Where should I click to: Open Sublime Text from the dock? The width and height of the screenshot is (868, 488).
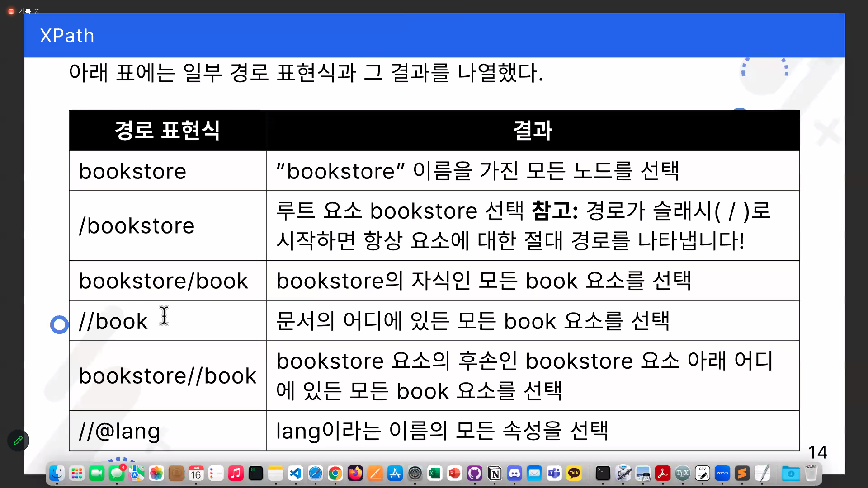[x=742, y=474]
